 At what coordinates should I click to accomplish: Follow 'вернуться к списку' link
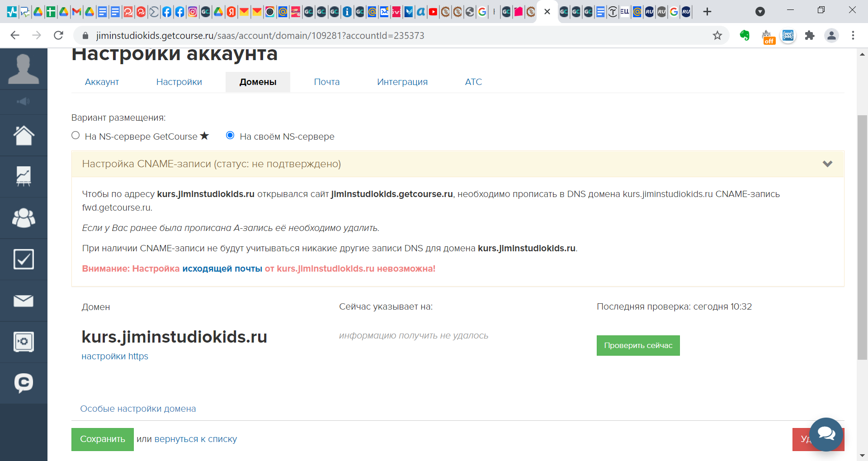(x=196, y=439)
